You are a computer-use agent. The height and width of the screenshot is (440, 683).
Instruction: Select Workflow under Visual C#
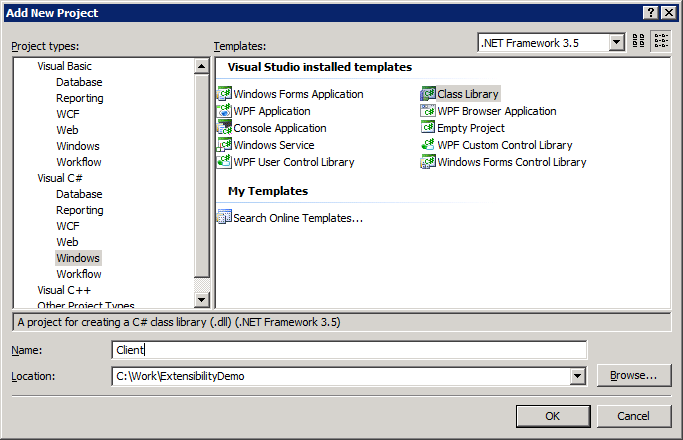click(79, 274)
